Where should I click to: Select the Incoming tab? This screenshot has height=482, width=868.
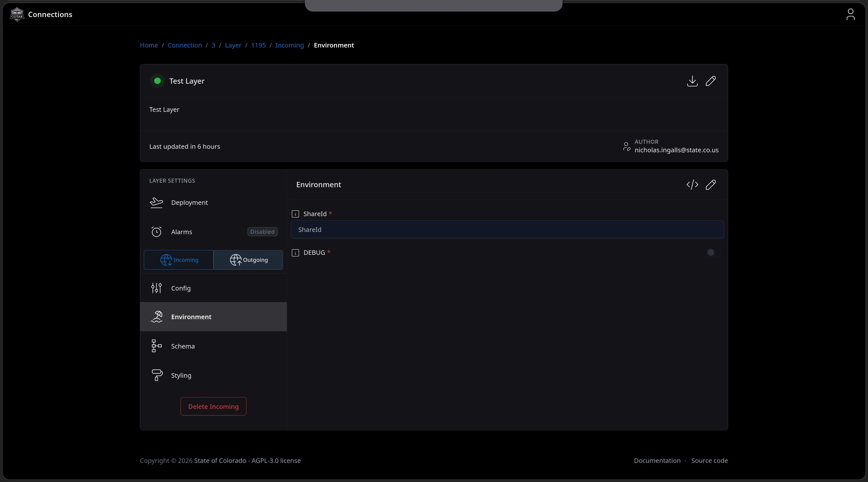pos(179,260)
